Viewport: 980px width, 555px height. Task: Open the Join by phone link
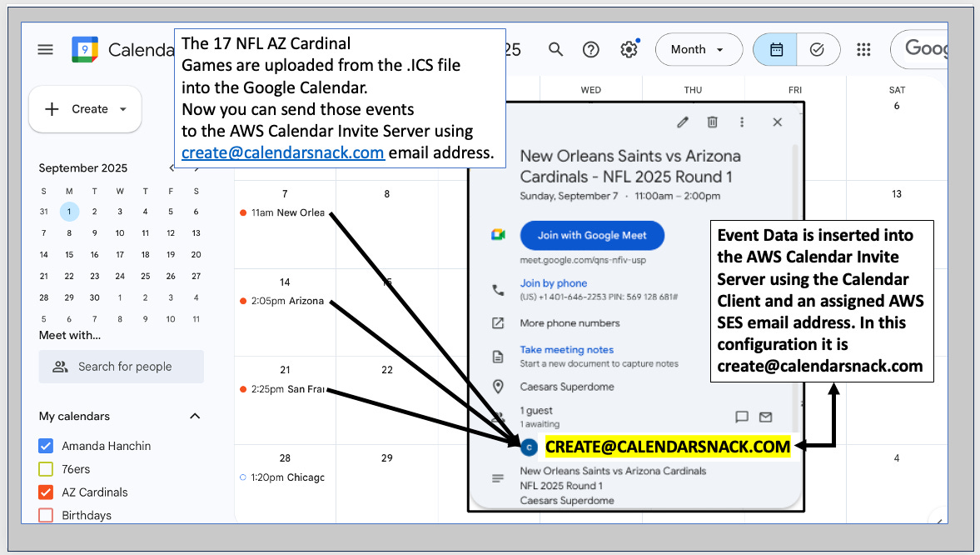point(553,282)
